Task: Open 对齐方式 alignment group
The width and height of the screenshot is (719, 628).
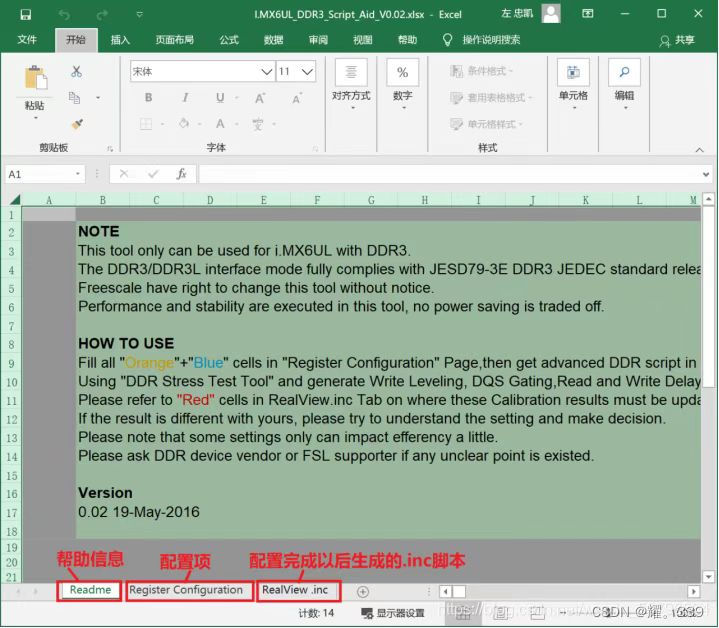Action: 351,85
